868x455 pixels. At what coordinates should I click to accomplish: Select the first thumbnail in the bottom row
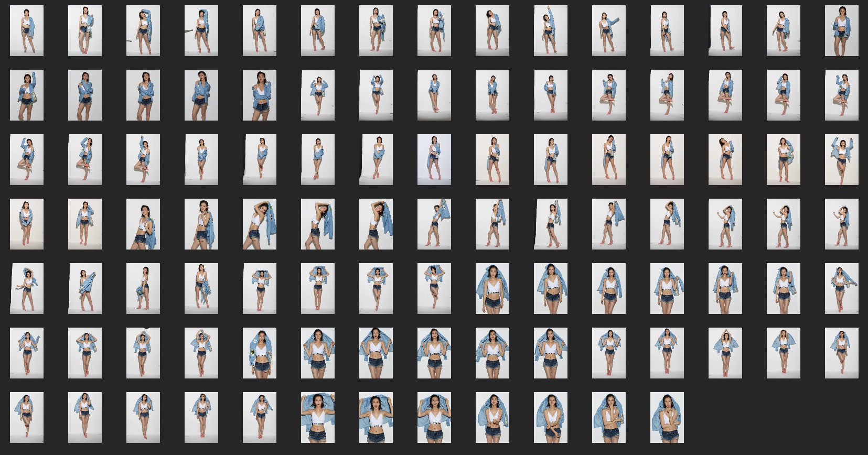tap(27, 418)
